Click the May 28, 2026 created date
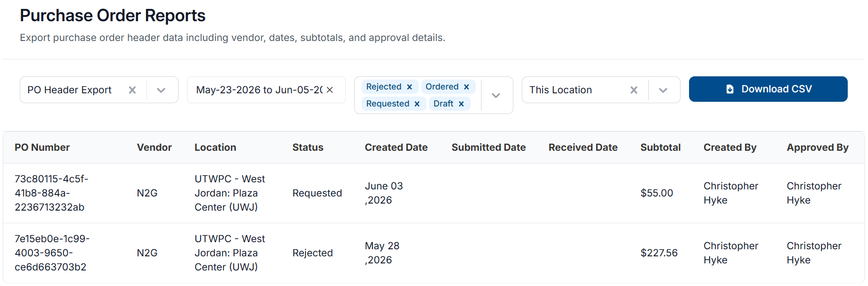This screenshot has height=286, width=868. point(382,253)
